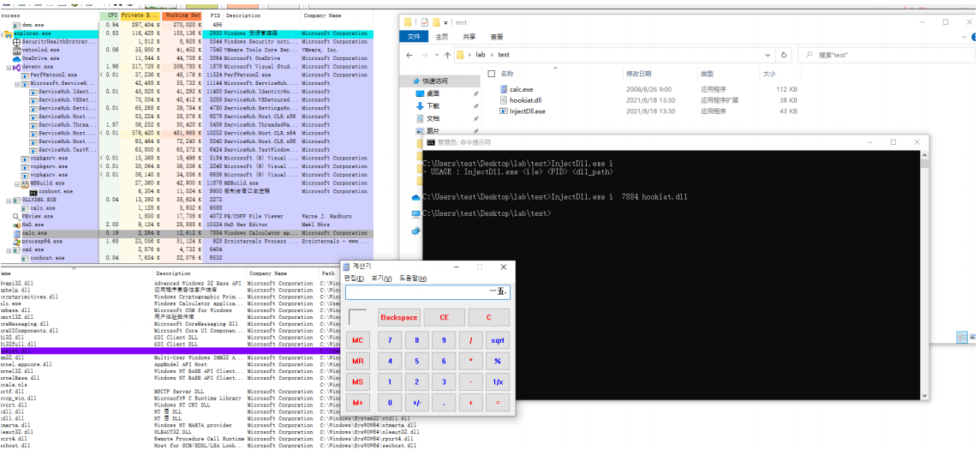Open Desktop (桌面) in quick access
This screenshot has height=450, width=980.
(432, 93)
